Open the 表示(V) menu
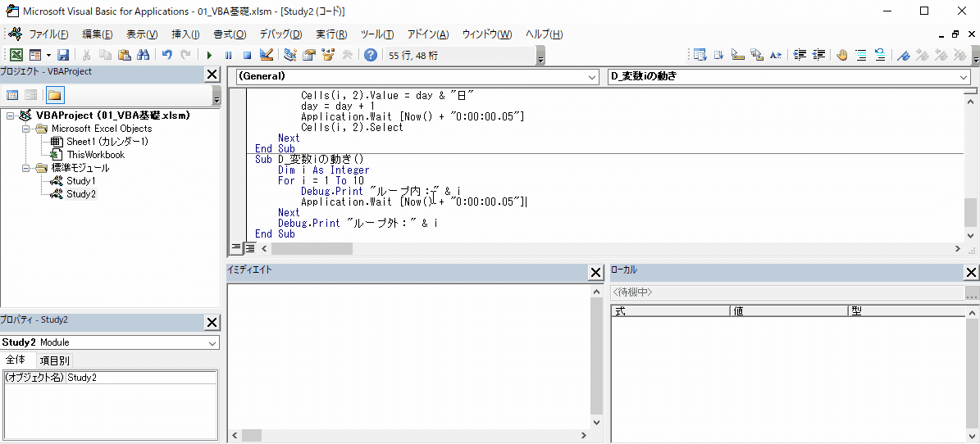 (142, 34)
